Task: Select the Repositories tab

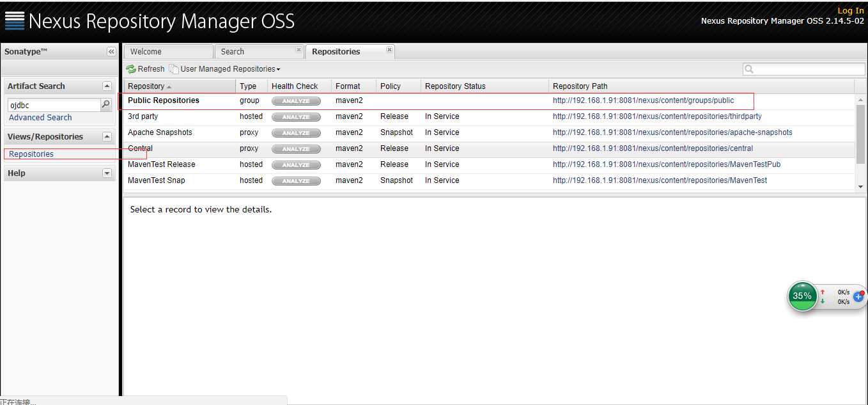Action: pyautogui.click(x=350, y=52)
